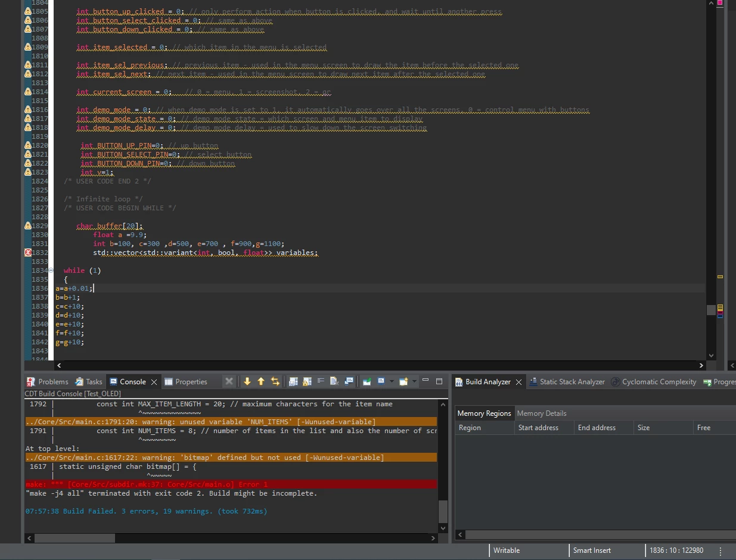Select the Memory Details sub-tab
Image resolution: width=736 pixels, height=560 pixels.
point(542,413)
